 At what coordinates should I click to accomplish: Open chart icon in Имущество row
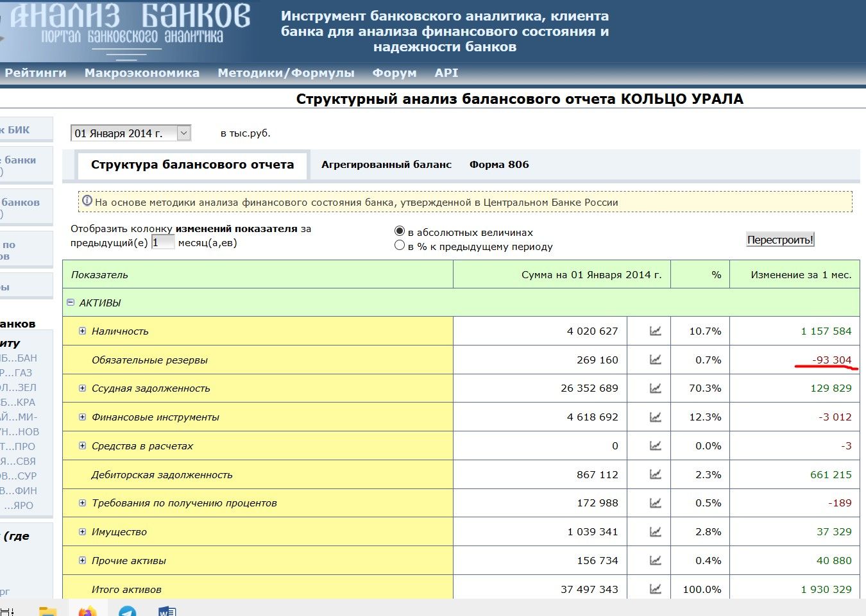(655, 532)
